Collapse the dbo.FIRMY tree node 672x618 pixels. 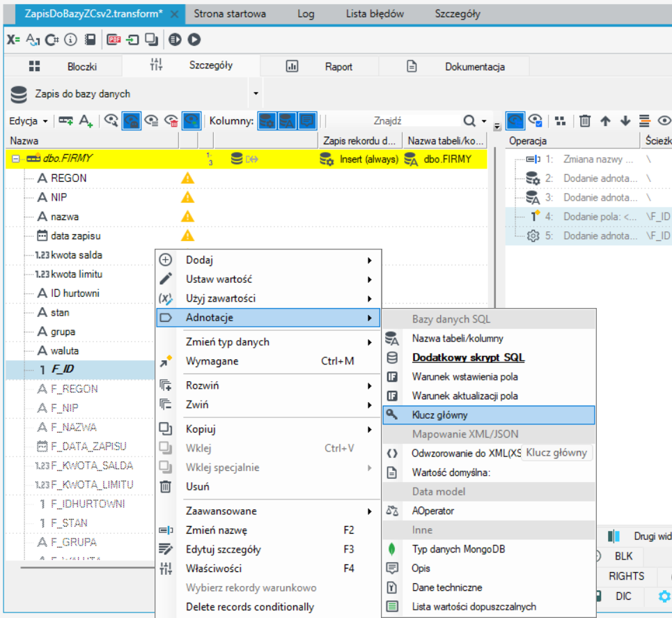(x=15, y=159)
